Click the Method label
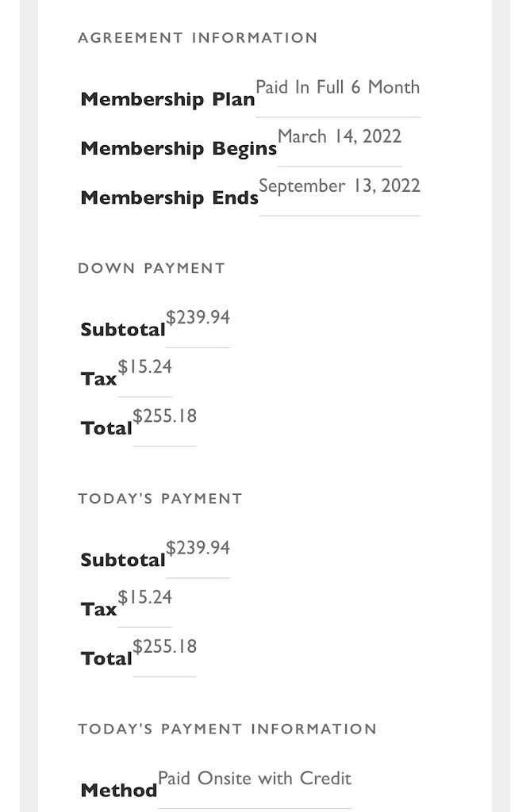Viewport: 530px width, 812px height. [x=119, y=791]
